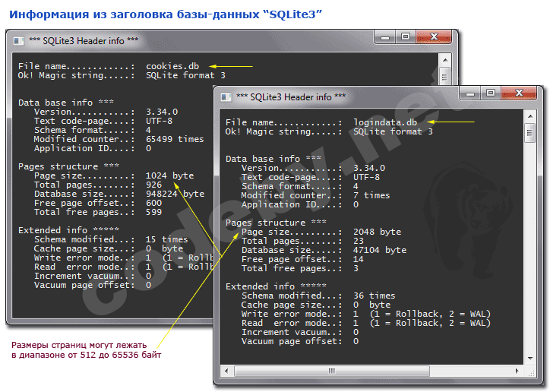Maximize the cookies.db console window
This screenshot has height=392, width=550.
click(406, 36)
